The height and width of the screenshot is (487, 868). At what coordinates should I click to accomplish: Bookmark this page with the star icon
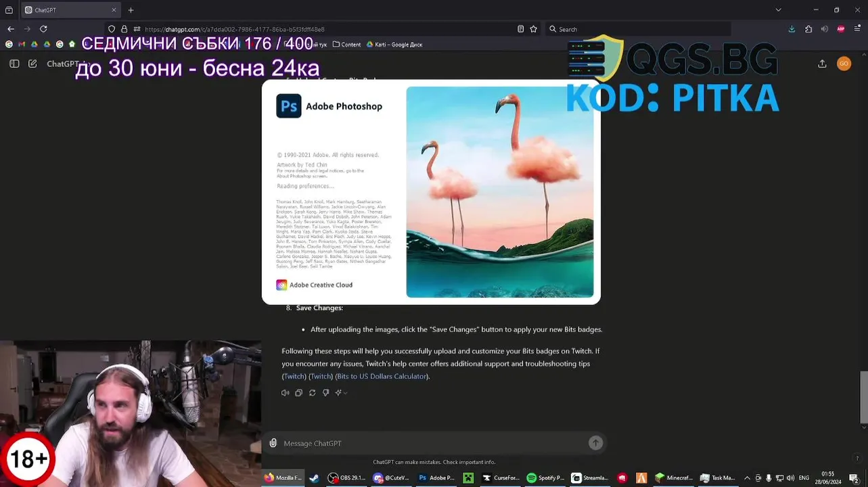pos(533,29)
